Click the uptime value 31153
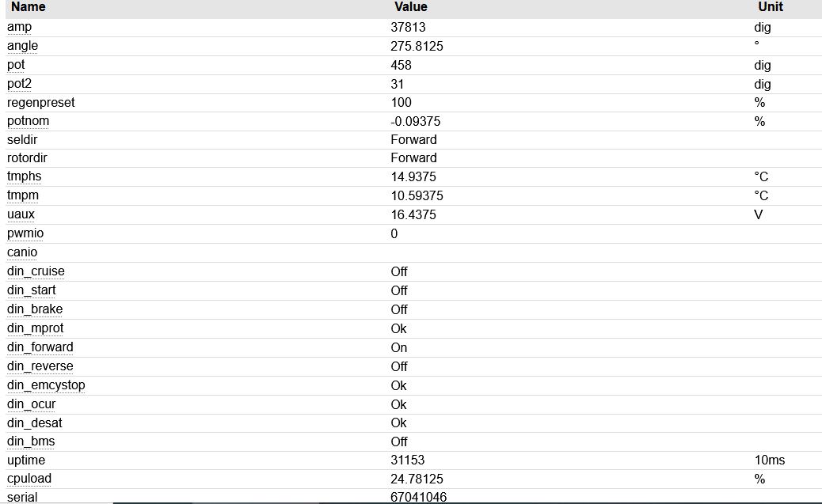The width and height of the screenshot is (822, 504). pos(408,460)
